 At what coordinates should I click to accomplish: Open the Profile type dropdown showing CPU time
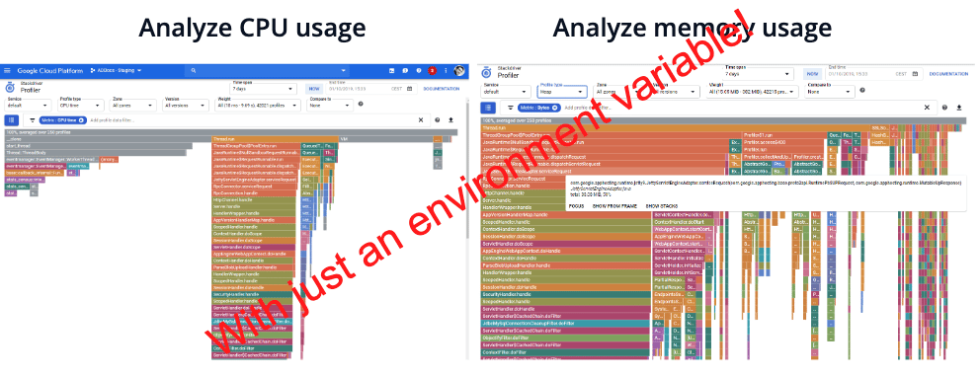(81, 106)
